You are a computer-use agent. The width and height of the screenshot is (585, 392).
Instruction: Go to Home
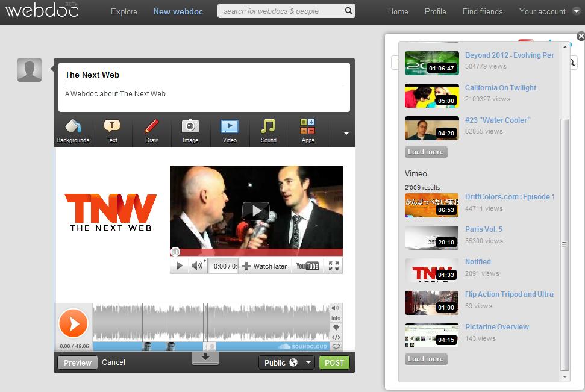pos(398,11)
